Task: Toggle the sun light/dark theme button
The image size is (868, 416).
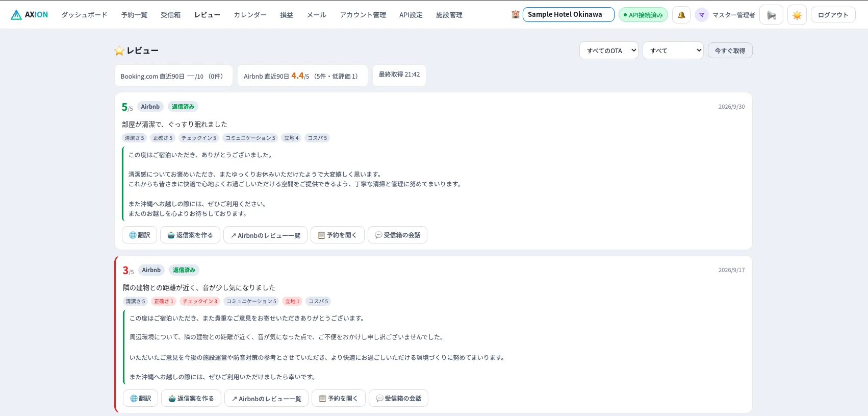Action: pyautogui.click(x=797, y=15)
